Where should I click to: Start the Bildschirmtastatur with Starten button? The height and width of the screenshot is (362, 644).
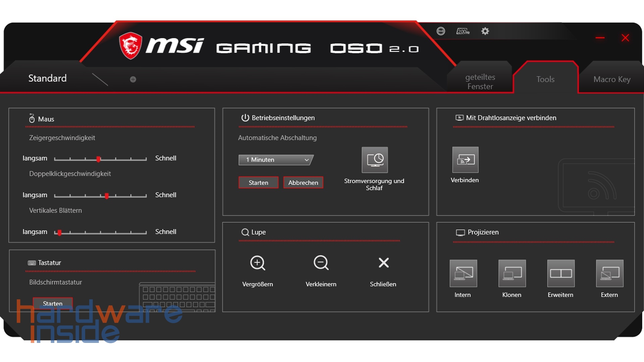coord(53,303)
